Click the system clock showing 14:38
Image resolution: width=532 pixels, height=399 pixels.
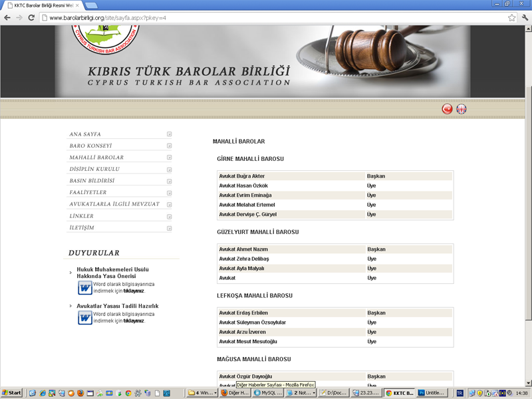tap(521, 393)
